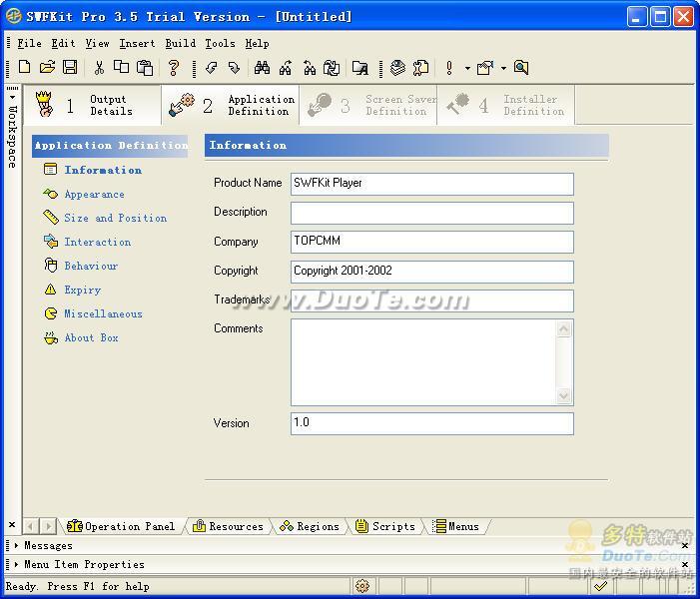
Task: Expand the Messages panel
Action: 16,545
